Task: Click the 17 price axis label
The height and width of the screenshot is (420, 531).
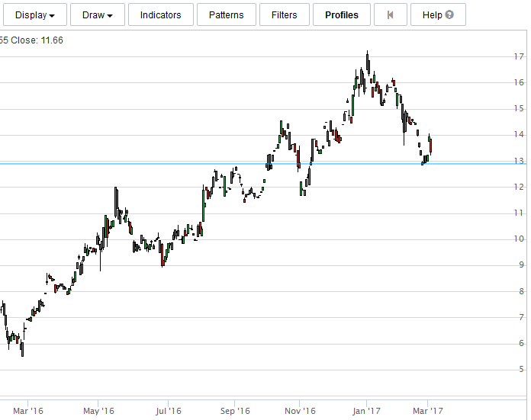Action: click(519, 56)
